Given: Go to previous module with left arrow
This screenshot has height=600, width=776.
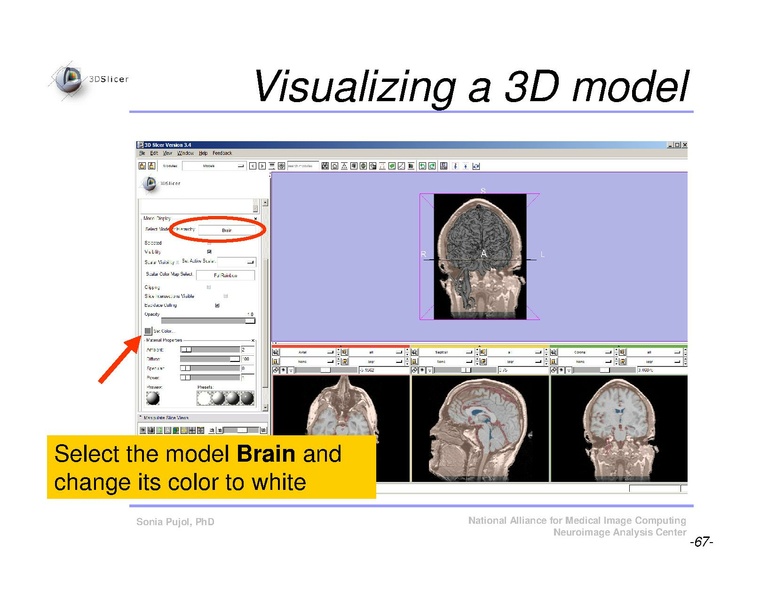Looking at the screenshot, I should click(x=253, y=166).
